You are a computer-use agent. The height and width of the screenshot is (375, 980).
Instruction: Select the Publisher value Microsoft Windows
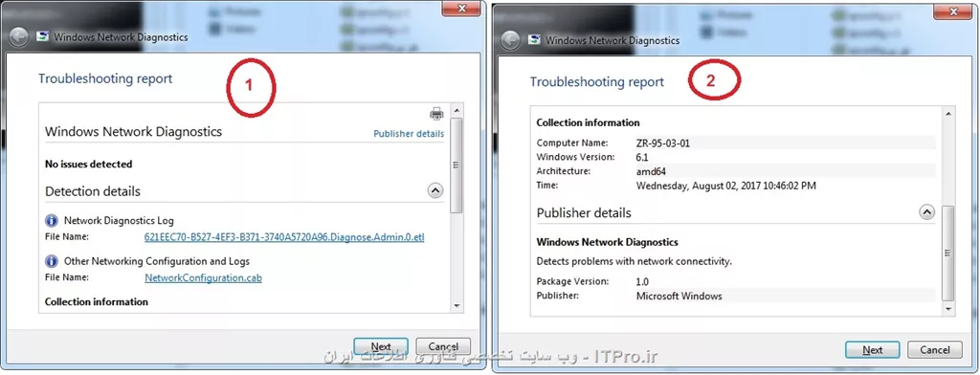[x=679, y=296]
